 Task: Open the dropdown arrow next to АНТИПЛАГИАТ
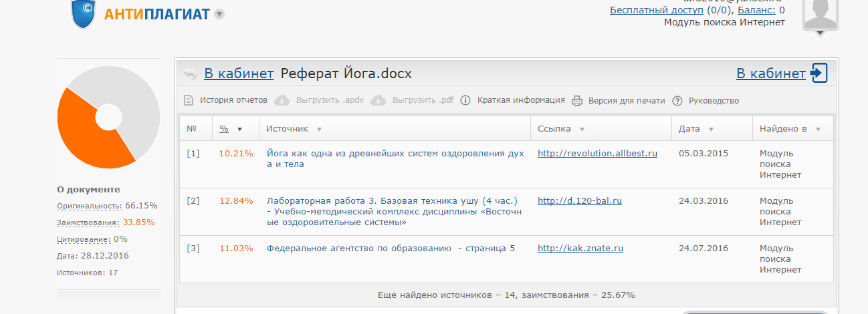pos(219,14)
